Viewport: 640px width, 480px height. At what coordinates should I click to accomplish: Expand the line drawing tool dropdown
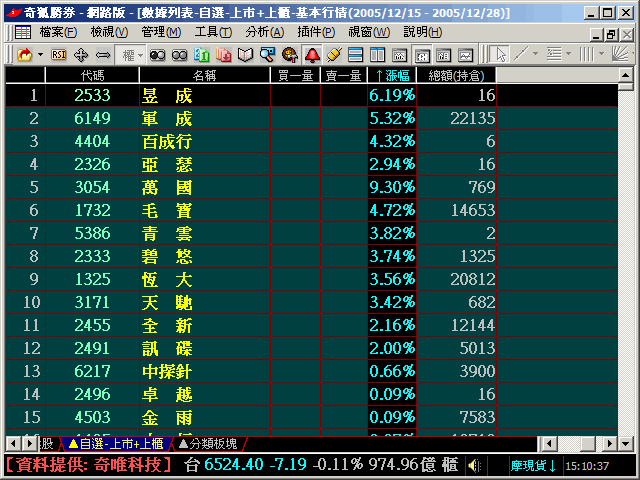tap(536, 54)
